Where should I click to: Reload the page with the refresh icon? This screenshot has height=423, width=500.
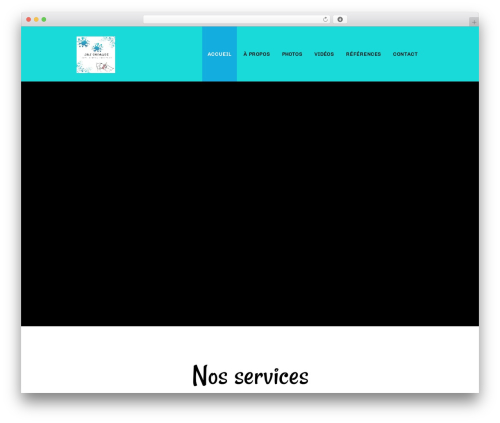click(x=325, y=20)
